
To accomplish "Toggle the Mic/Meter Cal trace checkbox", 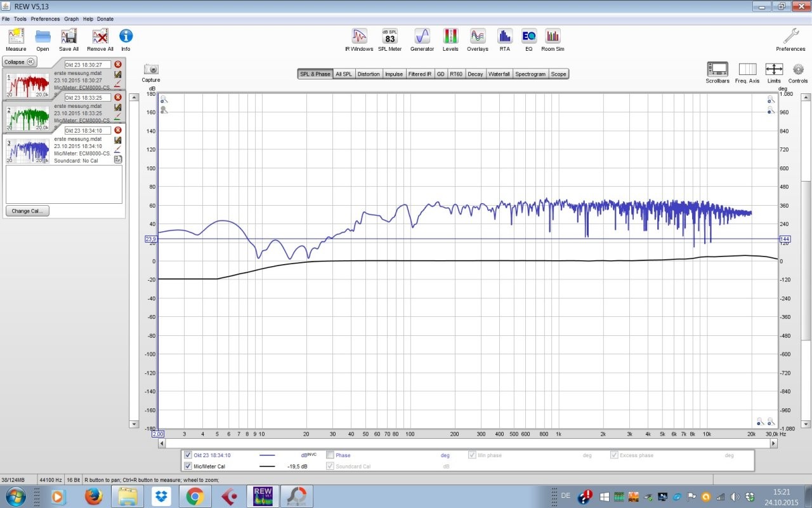I will click(188, 466).
